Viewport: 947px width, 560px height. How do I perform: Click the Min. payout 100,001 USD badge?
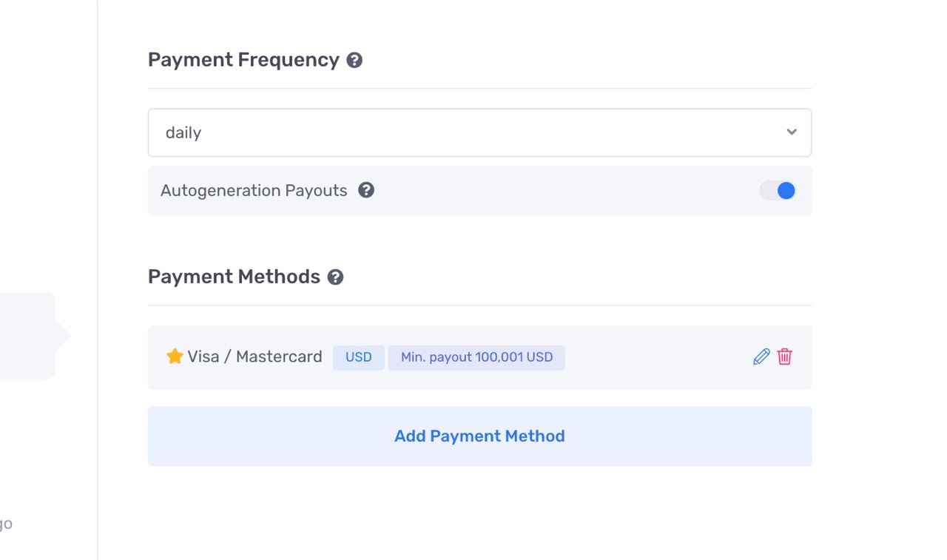476,357
